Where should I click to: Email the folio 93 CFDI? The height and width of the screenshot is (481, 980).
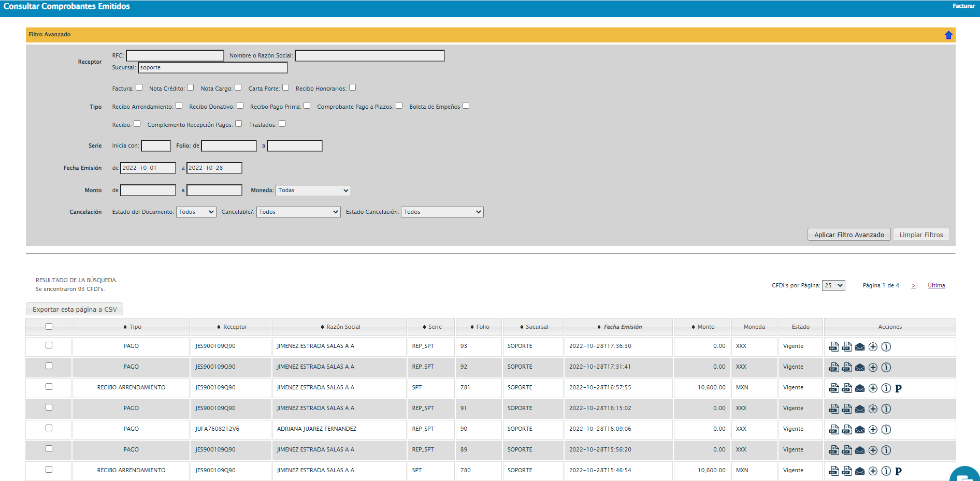[860, 346]
